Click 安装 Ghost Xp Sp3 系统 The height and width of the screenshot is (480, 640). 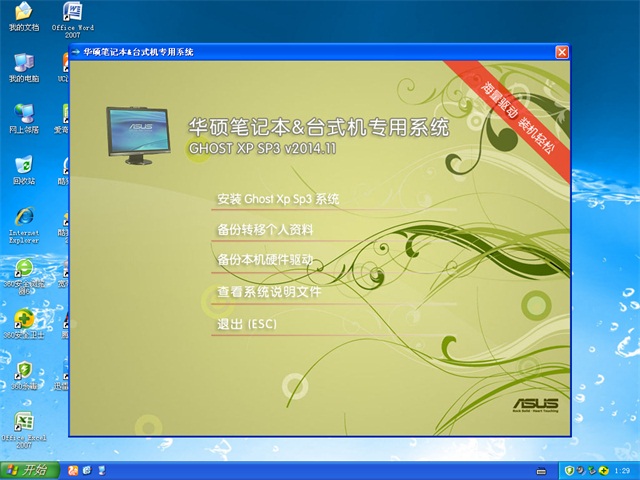pos(278,199)
